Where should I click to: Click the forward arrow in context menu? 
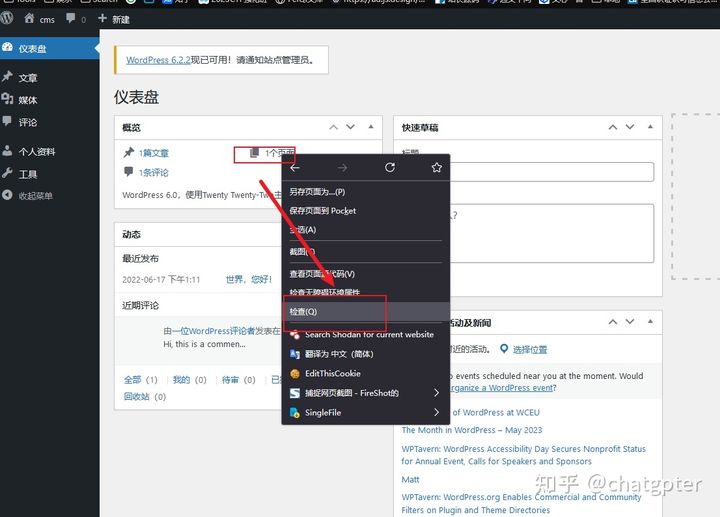click(343, 168)
